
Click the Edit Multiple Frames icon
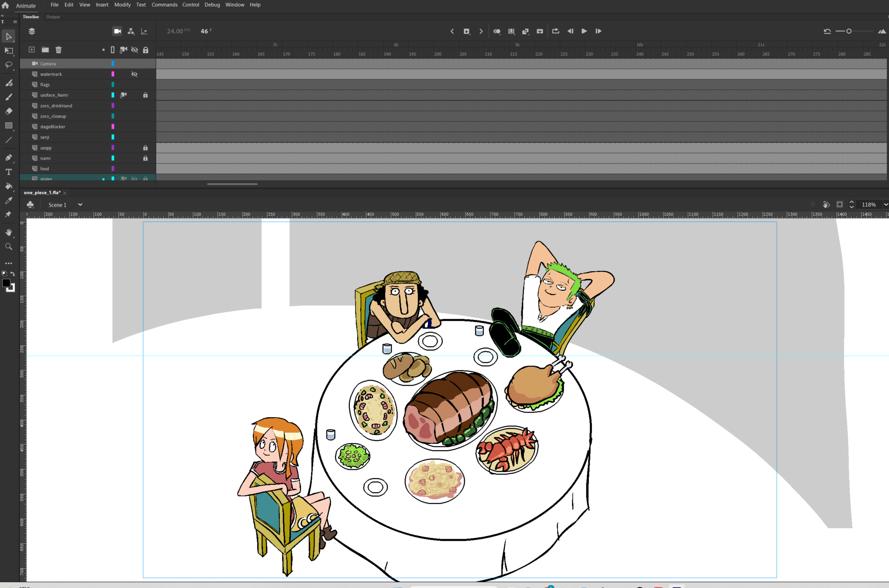511,31
